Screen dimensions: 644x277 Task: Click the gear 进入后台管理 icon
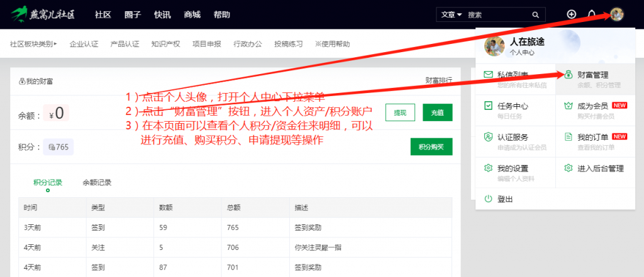(568, 168)
